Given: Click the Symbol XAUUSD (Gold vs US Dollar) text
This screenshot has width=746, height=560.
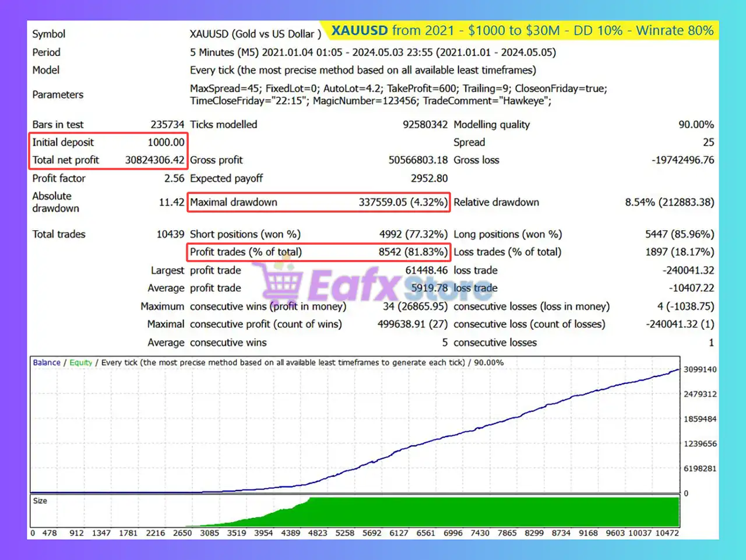Looking at the screenshot, I should click(255, 34).
